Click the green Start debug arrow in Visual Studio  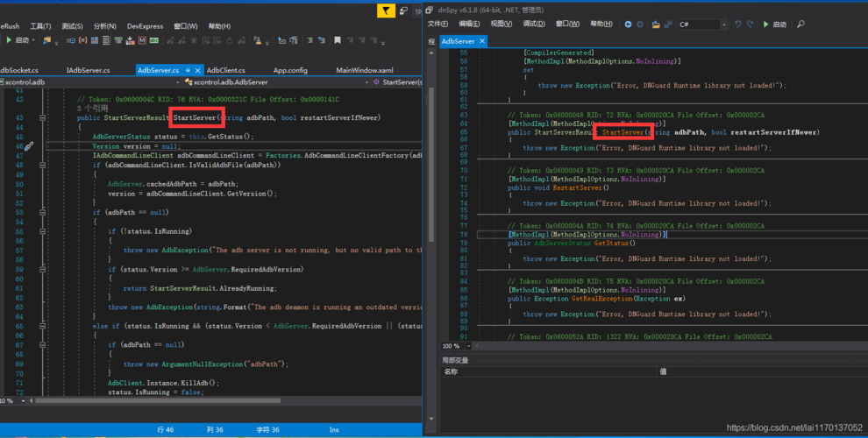pos(9,40)
